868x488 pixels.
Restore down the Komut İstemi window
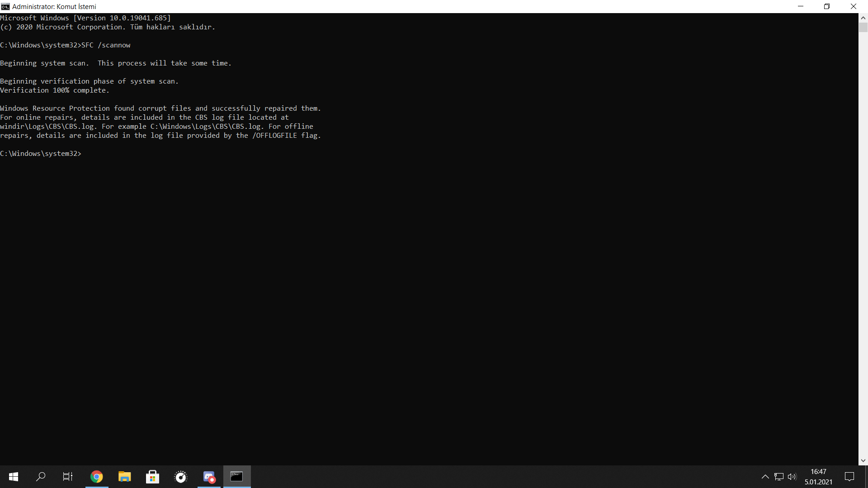pos(827,6)
